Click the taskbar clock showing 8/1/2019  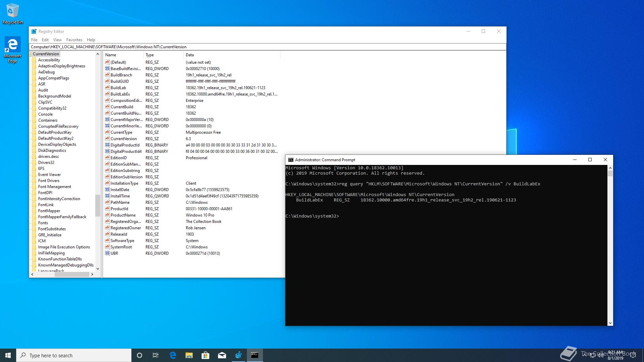pyautogui.click(x=615, y=355)
